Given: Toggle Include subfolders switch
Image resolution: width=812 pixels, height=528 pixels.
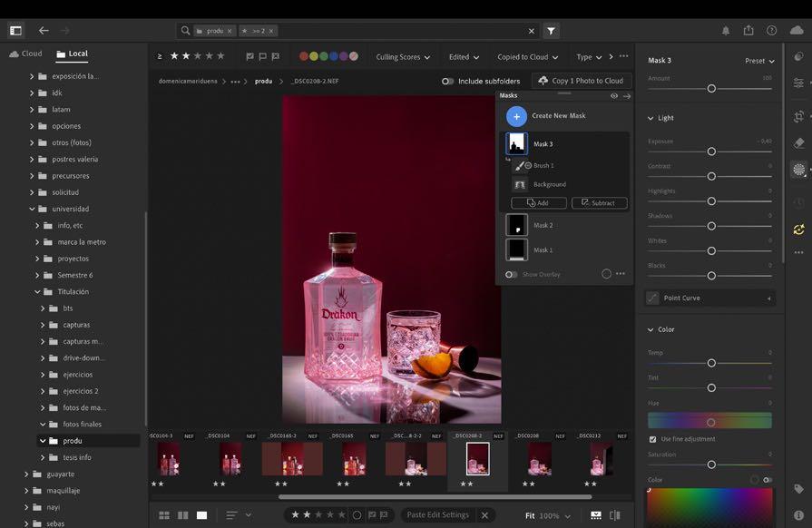Looking at the screenshot, I should click(x=447, y=82).
